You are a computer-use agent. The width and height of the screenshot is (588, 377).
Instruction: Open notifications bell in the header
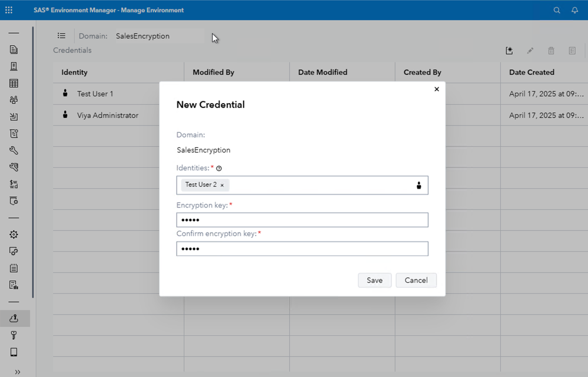574,10
